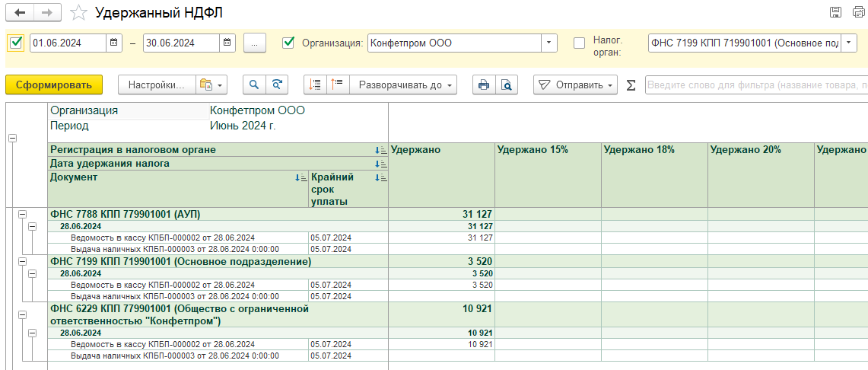This screenshot has width=868, height=370.
Task: Add report to favorites with star icon
Action: coord(78,13)
